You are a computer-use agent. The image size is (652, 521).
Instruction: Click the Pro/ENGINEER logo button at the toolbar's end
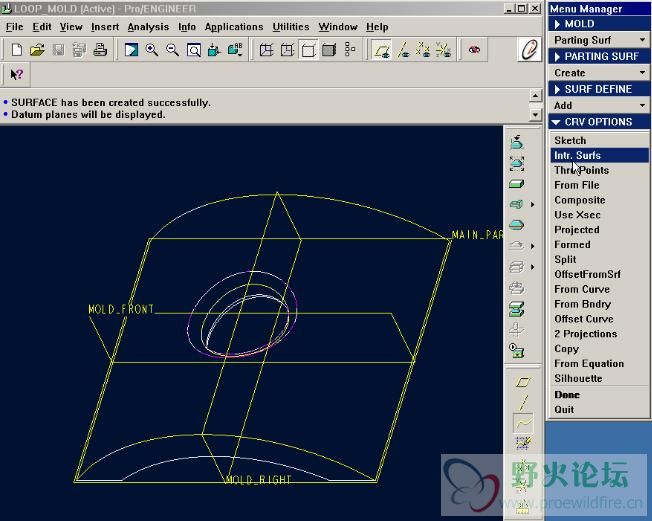529,49
